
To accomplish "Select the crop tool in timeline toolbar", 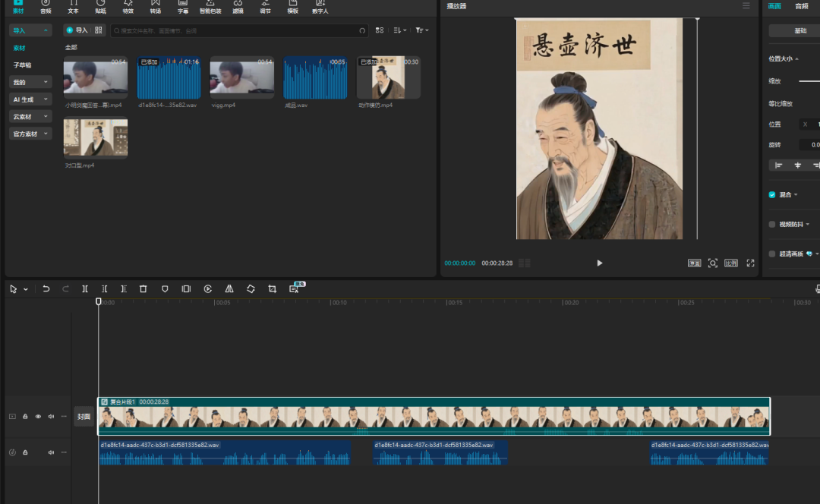I will [272, 289].
